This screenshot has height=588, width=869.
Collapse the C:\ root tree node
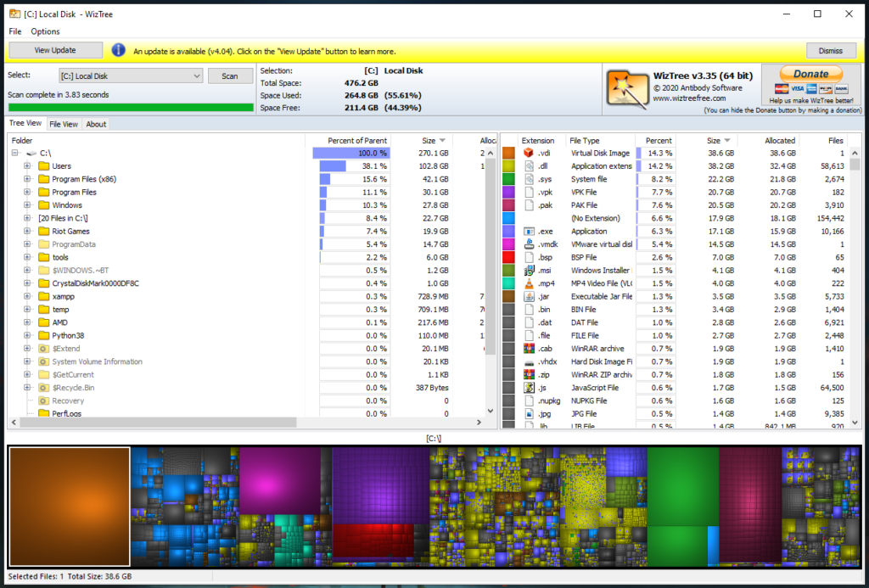point(15,154)
